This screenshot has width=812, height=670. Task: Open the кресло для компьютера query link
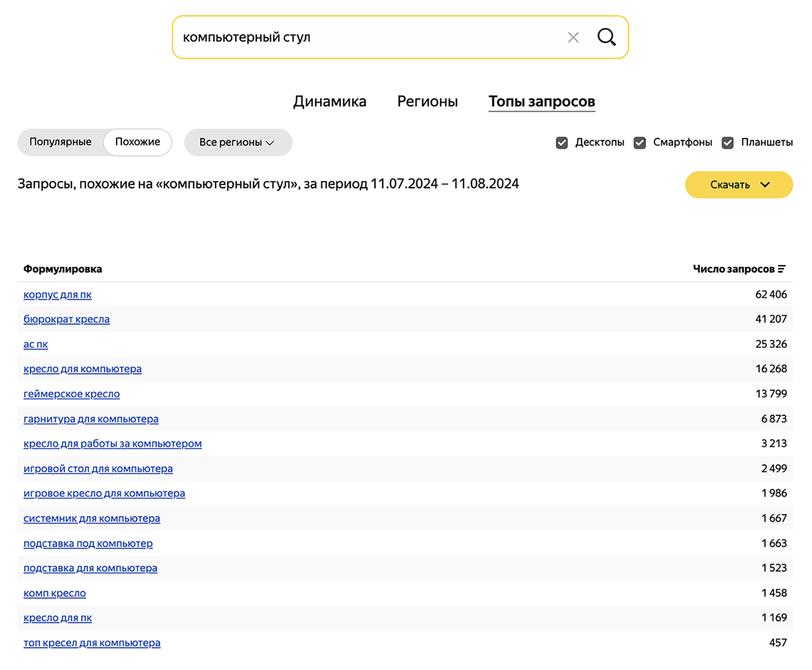point(82,369)
